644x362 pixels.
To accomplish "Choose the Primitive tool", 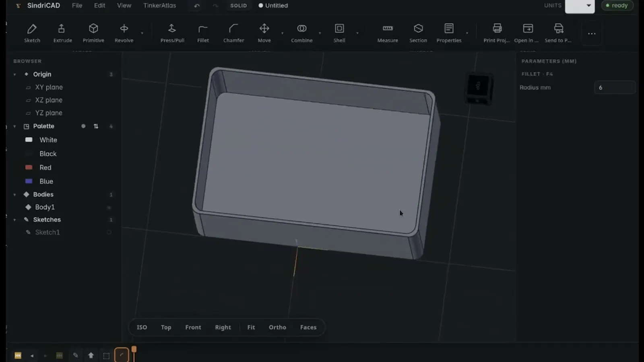I will 93,33.
